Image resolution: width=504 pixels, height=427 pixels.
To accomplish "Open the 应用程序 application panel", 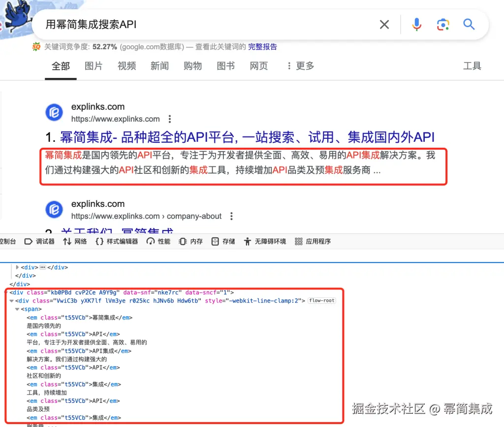I will pos(313,241).
